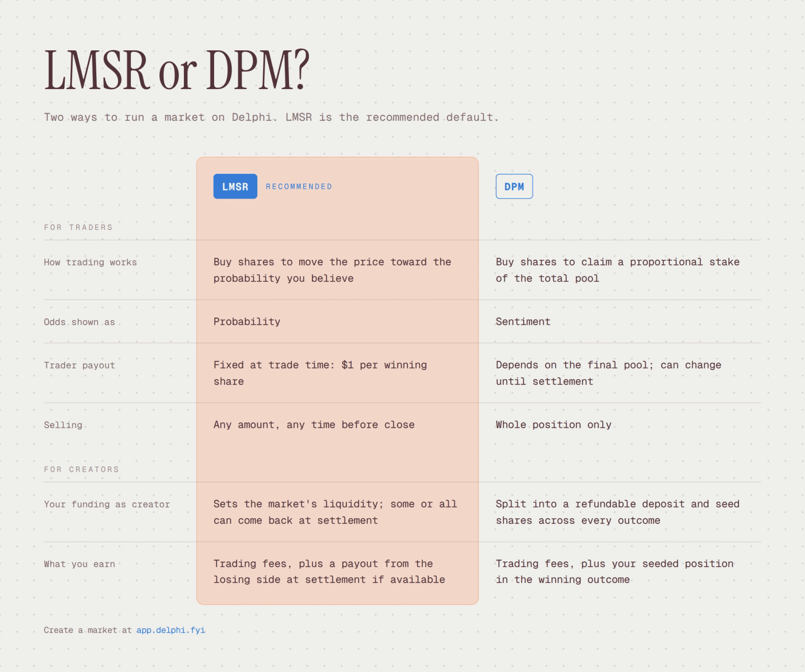This screenshot has width=805, height=672.
Task: Click the 'How trading works' row label
Action: [91, 262]
